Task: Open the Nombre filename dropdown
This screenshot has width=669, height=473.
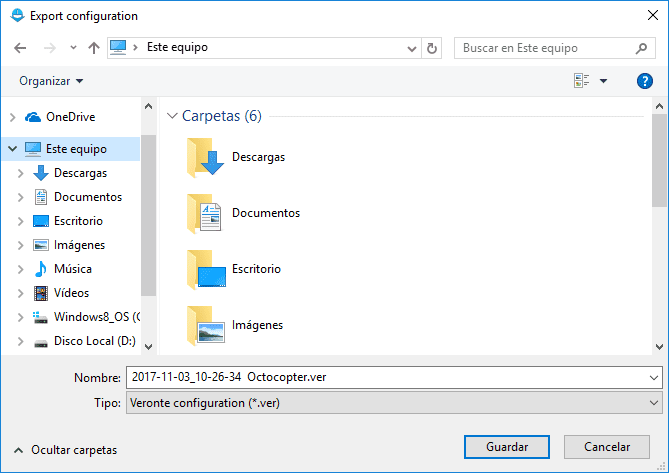Action: click(654, 377)
